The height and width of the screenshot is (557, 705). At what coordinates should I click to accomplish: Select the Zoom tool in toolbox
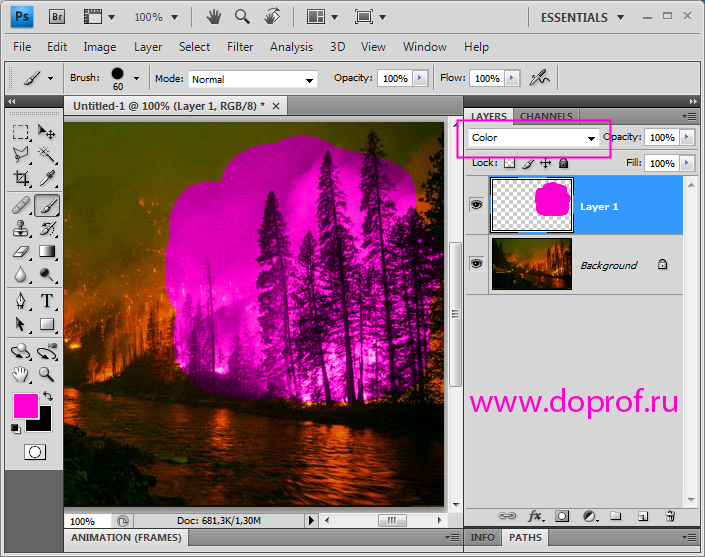(x=47, y=374)
